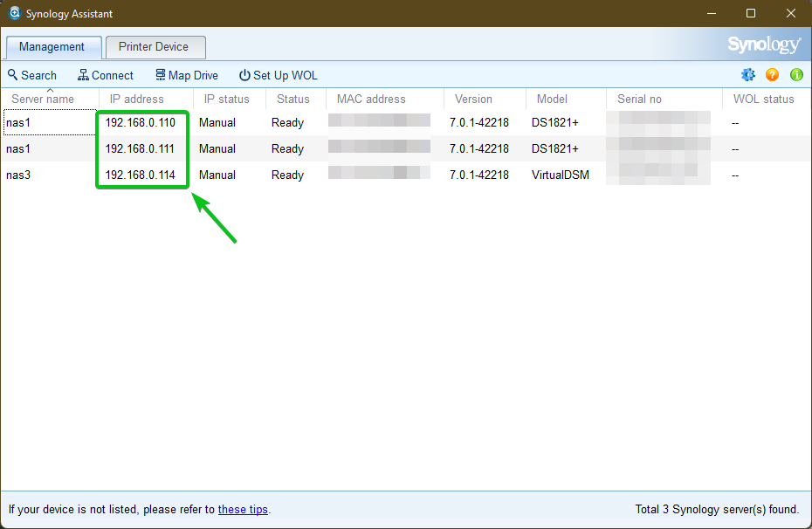Click the WOL status column header

pyautogui.click(x=764, y=99)
